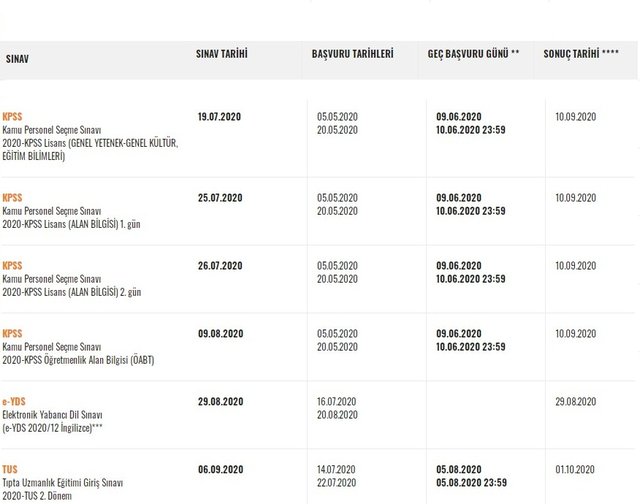Open KPSS link for Alan Bilgisi 2. gün

point(12,266)
